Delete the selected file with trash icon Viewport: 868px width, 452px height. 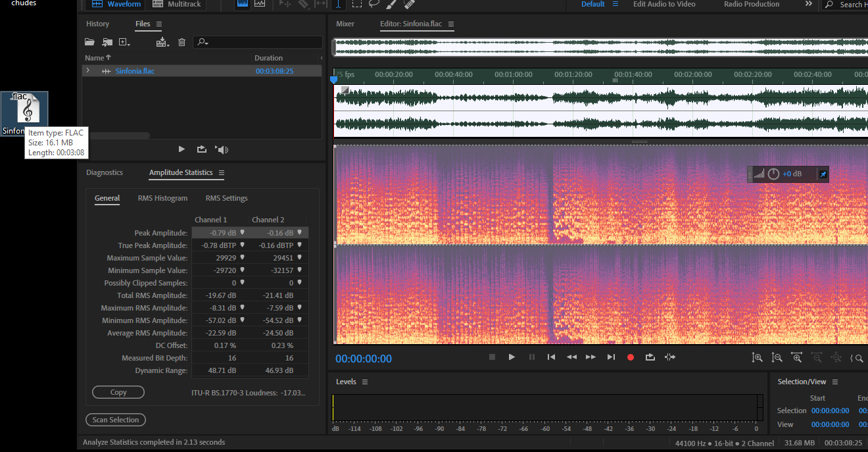point(182,42)
